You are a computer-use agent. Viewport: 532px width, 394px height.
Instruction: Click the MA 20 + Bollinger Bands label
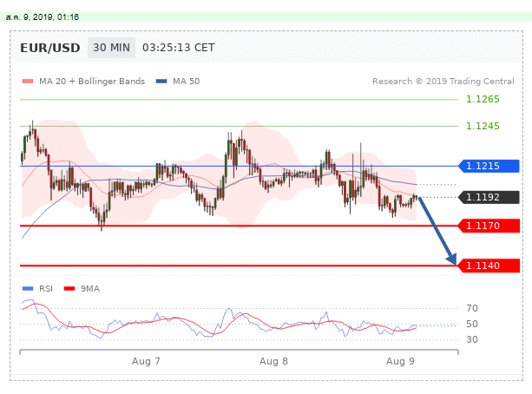[x=92, y=82]
